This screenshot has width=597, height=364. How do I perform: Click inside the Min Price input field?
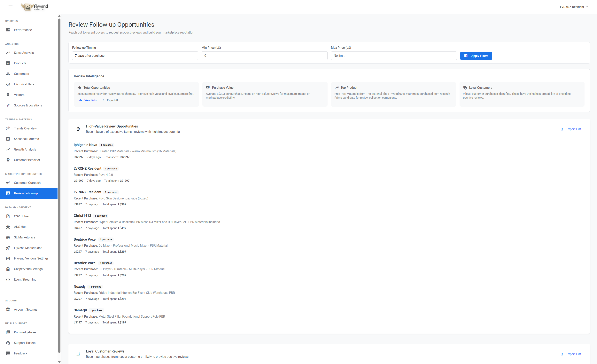pos(264,56)
